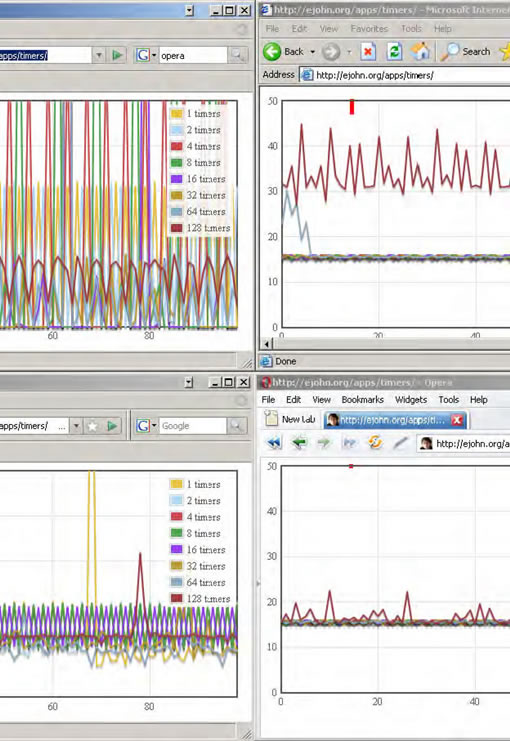The width and height of the screenshot is (510, 741).
Task: Click Internet Explorer's Forward arrow button
Action: pos(331,52)
